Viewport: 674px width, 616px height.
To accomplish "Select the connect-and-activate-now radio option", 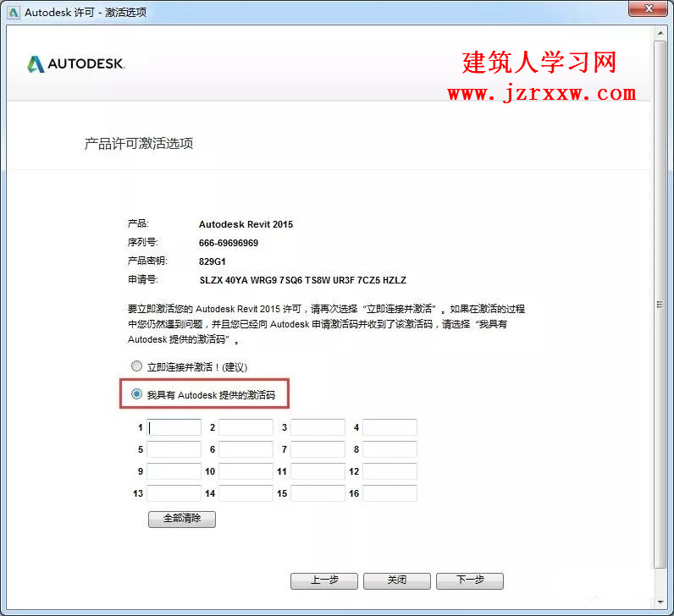I will point(136,366).
